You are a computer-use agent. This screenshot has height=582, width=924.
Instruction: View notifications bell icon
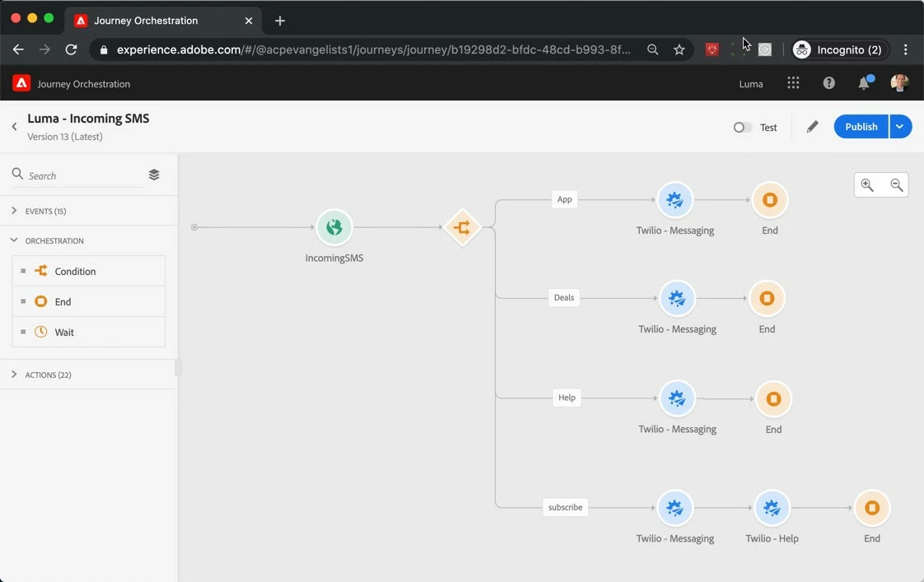point(864,83)
